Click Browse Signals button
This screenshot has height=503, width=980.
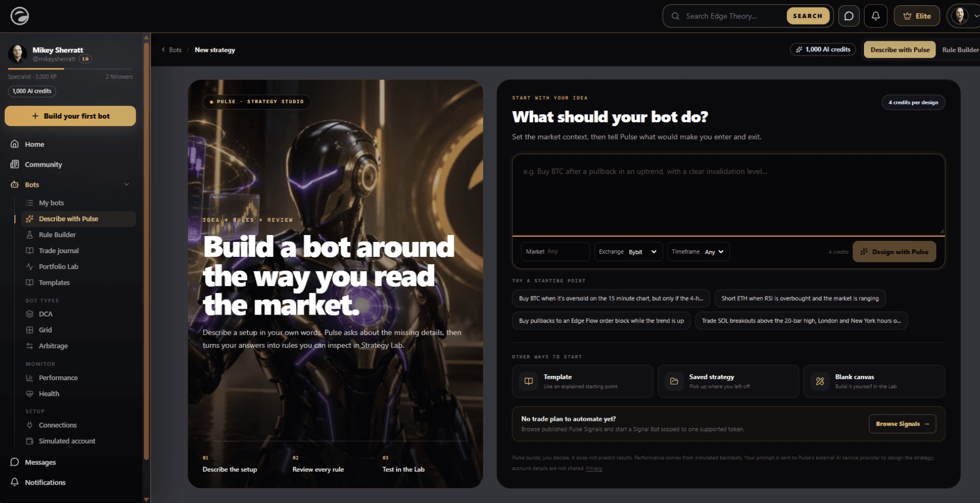(x=902, y=424)
